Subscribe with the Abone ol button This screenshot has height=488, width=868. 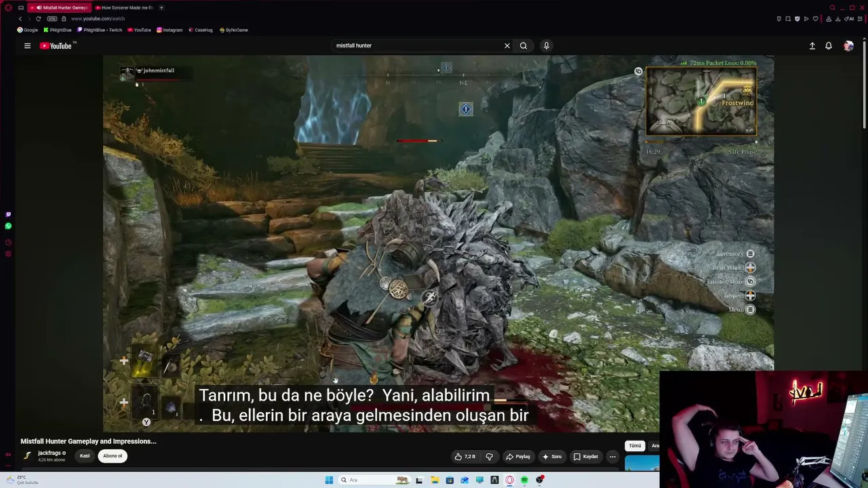(x=113, y=456)
